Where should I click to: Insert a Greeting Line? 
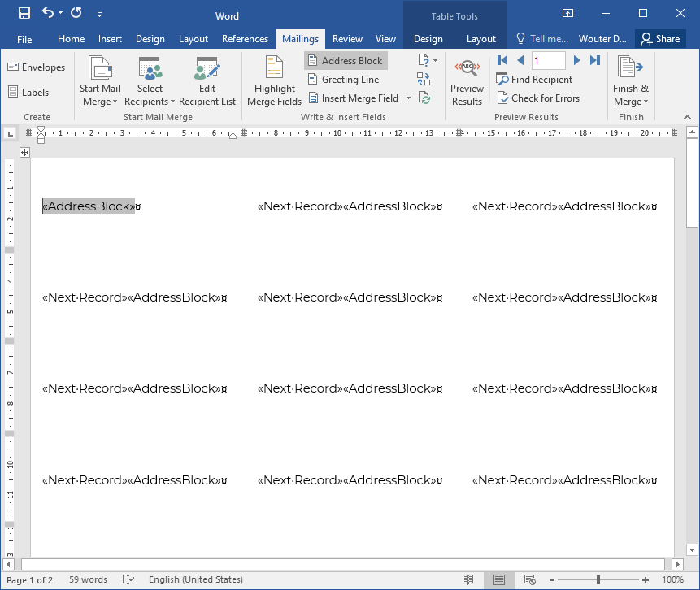coord(344,80)
